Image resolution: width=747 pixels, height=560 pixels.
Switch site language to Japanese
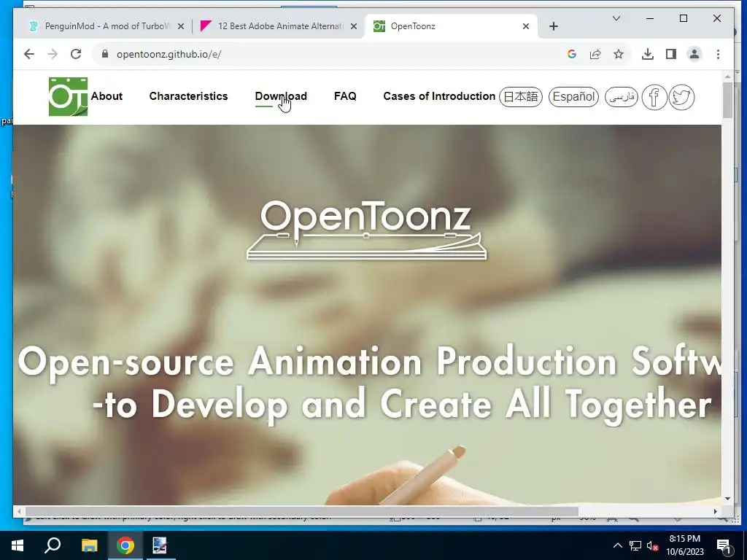(521, 97)
